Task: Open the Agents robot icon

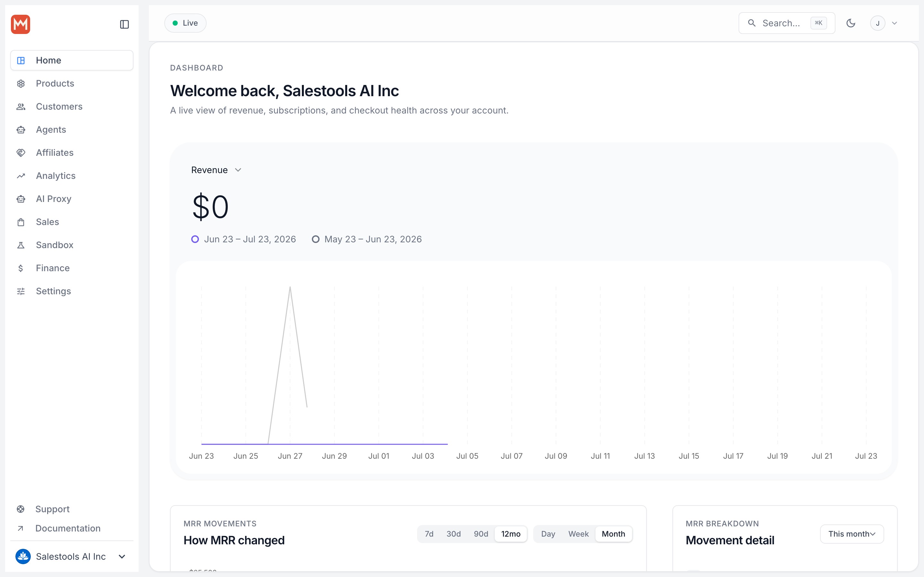Action: pyautogui.click(x=21, y=130)
